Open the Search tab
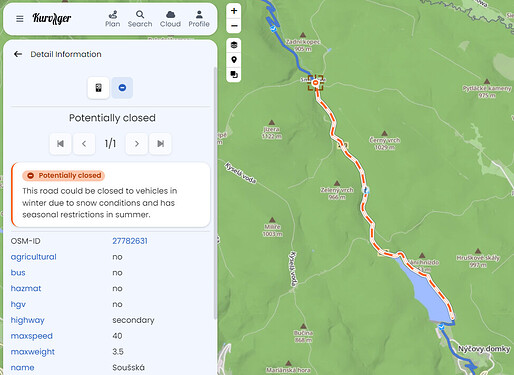 (x=140, y=19)
